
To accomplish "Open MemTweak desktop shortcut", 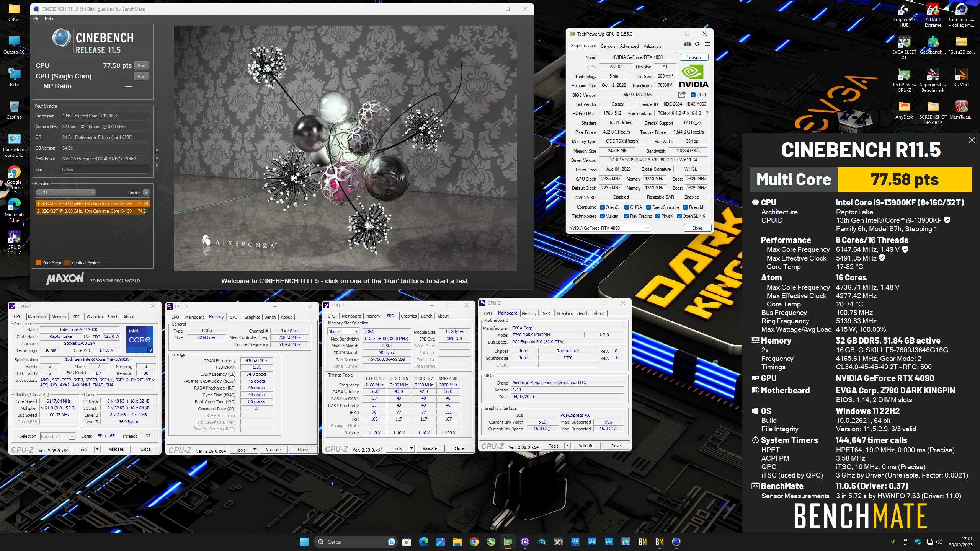I will coord(962,110).
